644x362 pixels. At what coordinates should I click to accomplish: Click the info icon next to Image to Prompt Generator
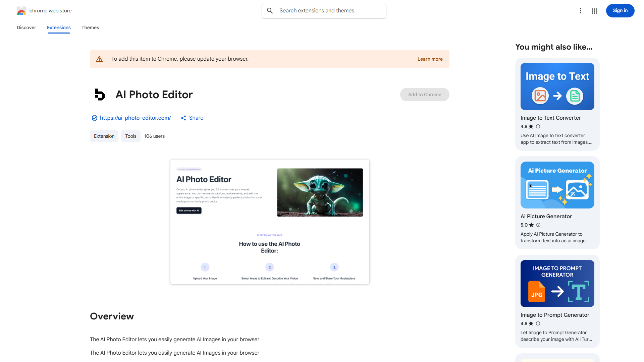pyautogui.click(x=538, y=323)
